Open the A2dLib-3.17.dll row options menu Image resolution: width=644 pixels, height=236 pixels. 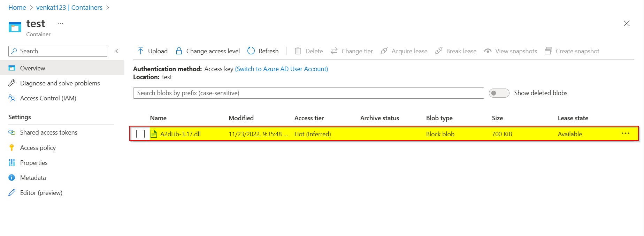pos(625,134)
